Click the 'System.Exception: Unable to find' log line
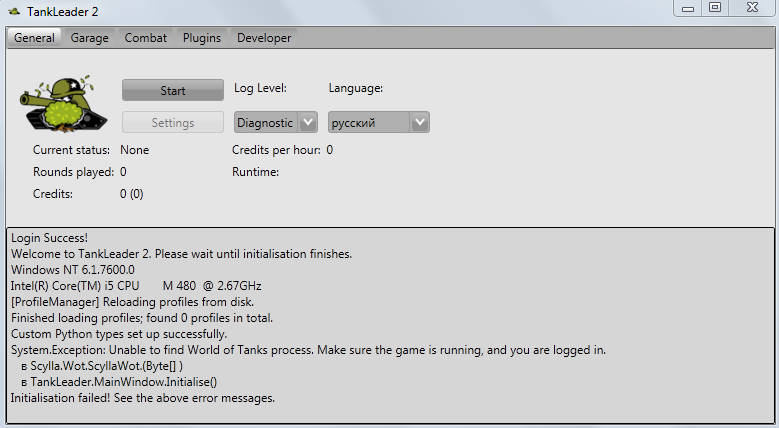This screenshot has width=779, height=428. pos(309,350)
